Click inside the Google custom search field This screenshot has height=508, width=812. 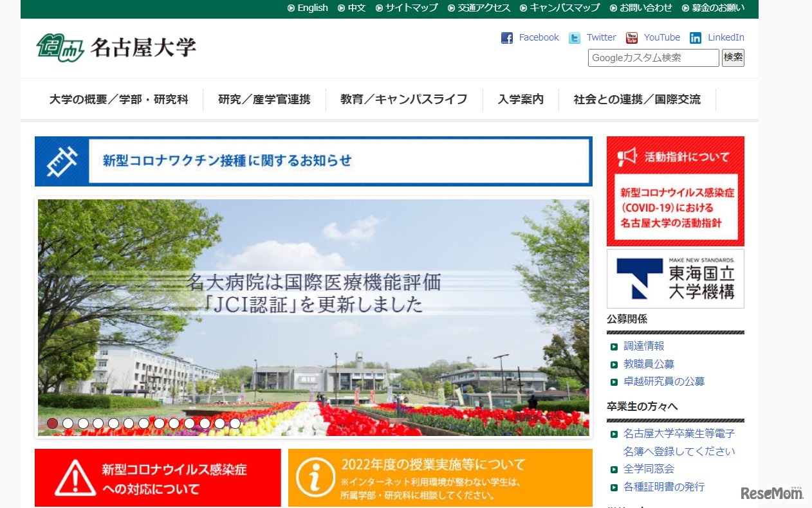click(652, 58)
